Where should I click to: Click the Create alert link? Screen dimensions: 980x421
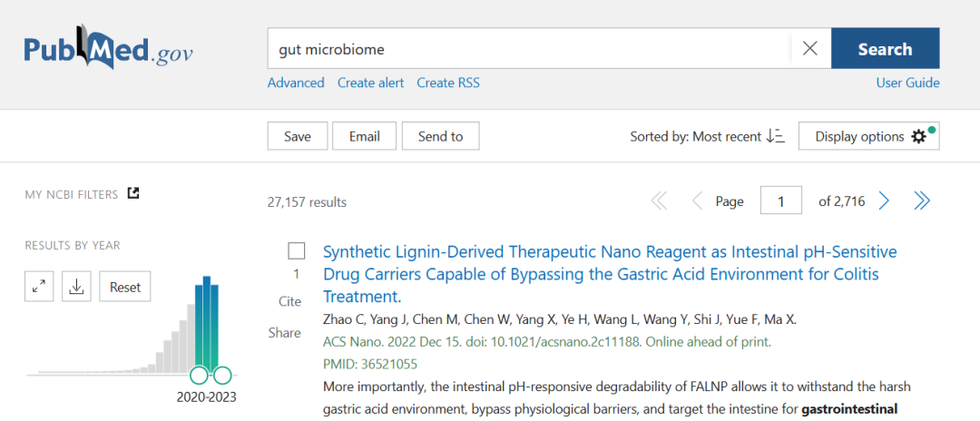(370, 83)
